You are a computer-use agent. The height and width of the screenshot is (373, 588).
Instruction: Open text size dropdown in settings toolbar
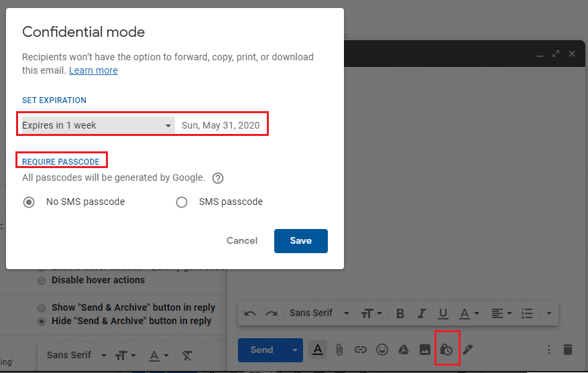click(x=125, y=356)
